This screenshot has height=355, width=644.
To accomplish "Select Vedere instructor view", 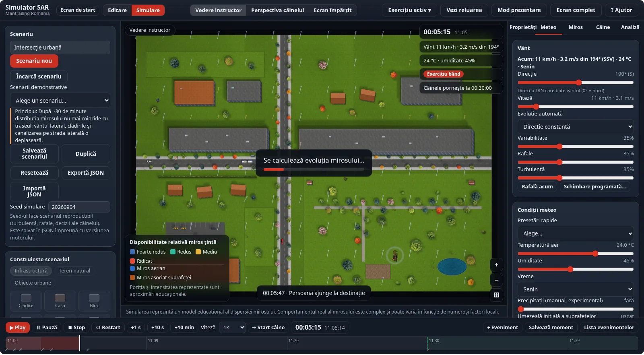I will tap(218, 10).
